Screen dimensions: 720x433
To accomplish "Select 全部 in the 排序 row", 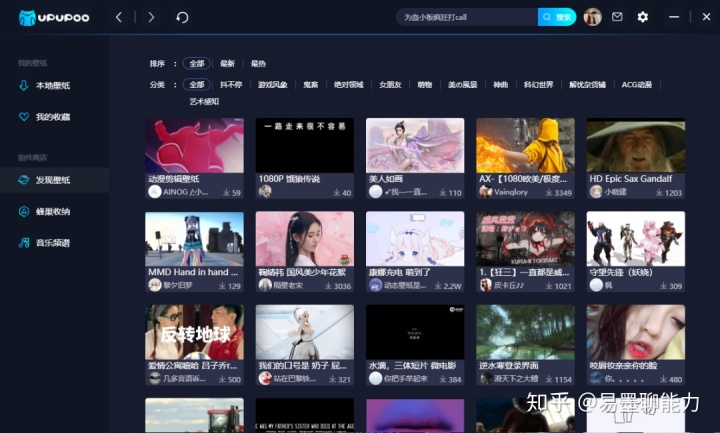I will tap(197, 63).
